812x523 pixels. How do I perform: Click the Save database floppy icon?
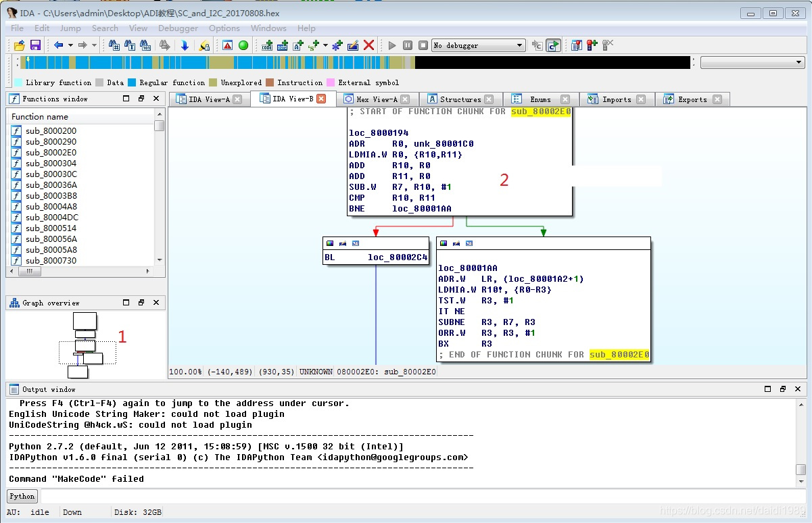(x=35, y=45)
